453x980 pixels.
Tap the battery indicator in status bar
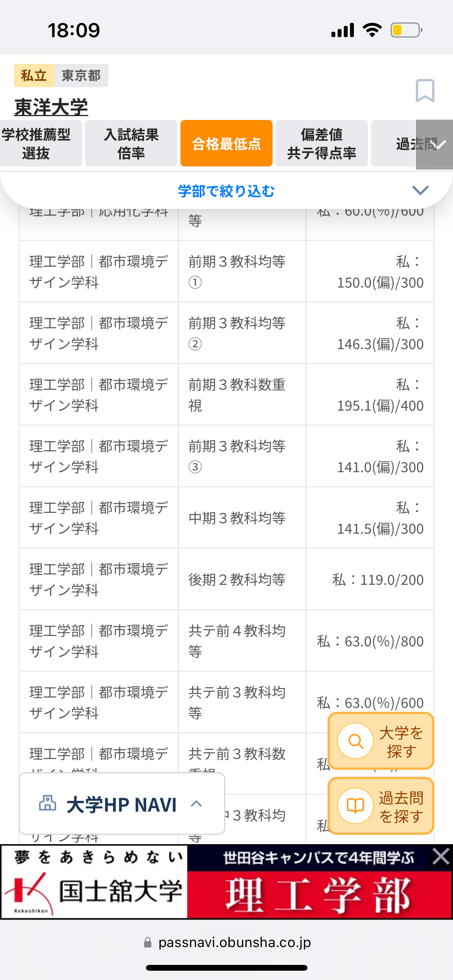click(x=406, y=30)
